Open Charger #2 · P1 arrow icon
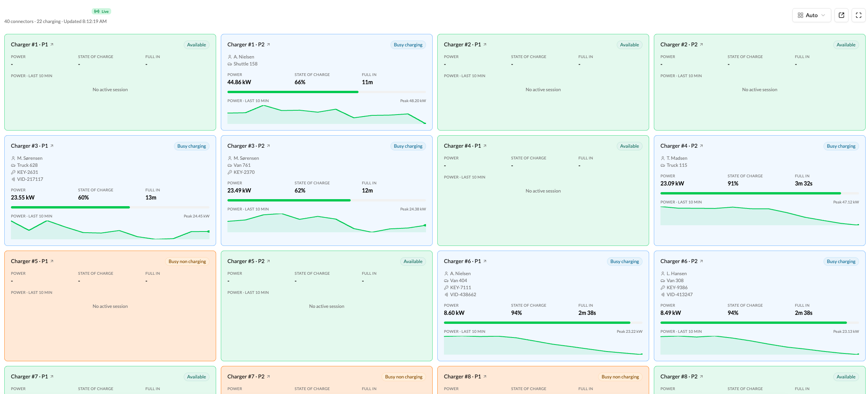 pyautogui.click(x=485, y=44)
